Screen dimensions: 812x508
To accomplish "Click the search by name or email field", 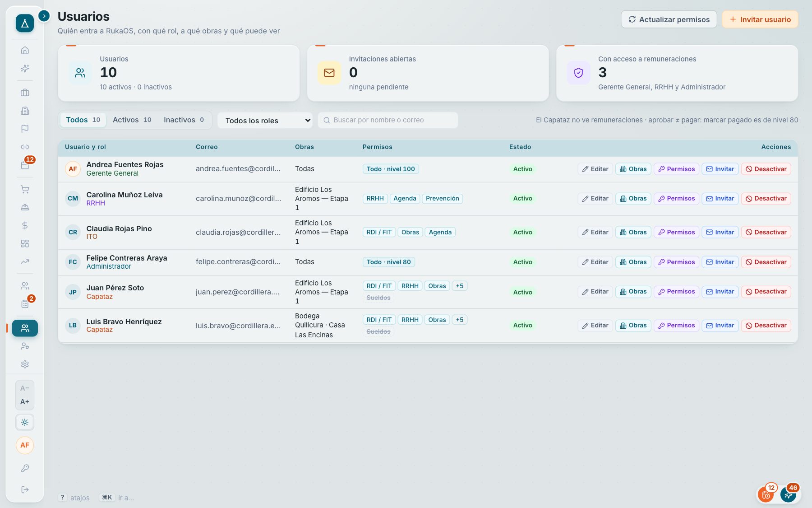I will coord(388,120).
